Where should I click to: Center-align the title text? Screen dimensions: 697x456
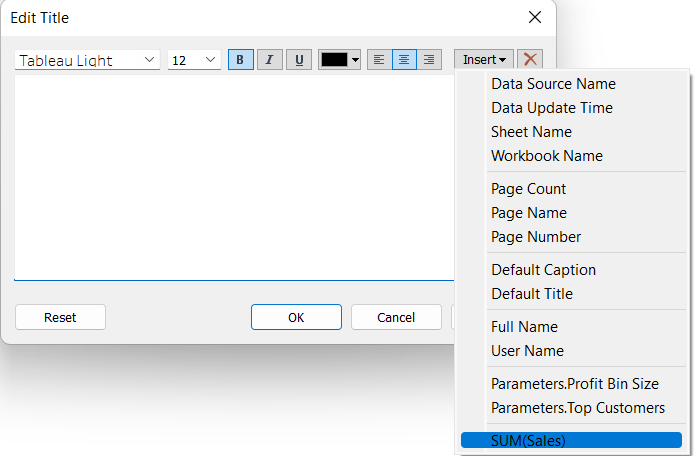404,60
